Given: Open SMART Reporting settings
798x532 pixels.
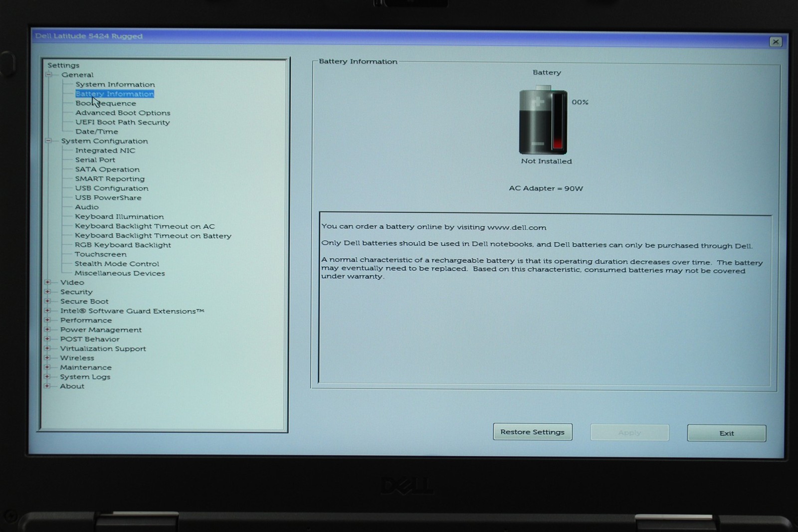Looking at the screenshot, I should point(110,179).
